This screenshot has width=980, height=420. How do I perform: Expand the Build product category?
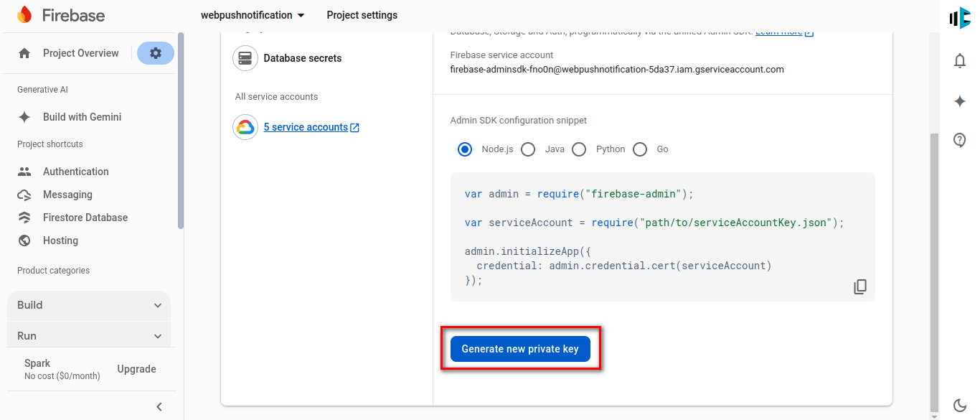point(89,305)
